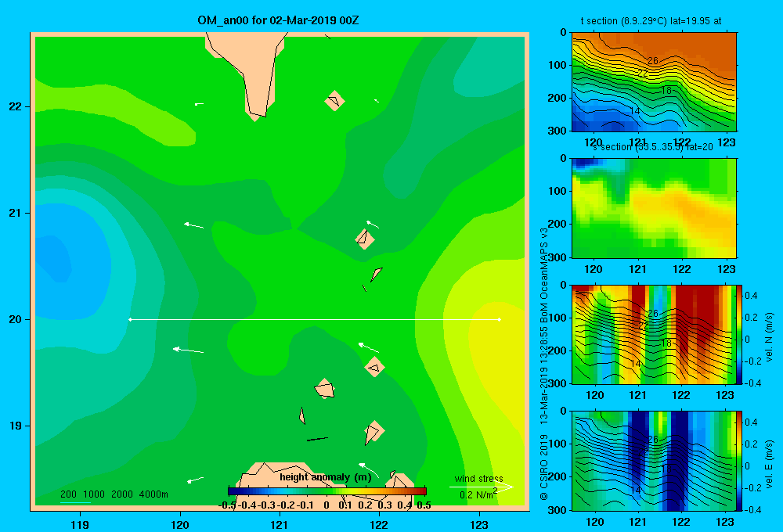783x532 pixels.
Task: Open the salinity 's section' plot
Action: pos(654,208)
